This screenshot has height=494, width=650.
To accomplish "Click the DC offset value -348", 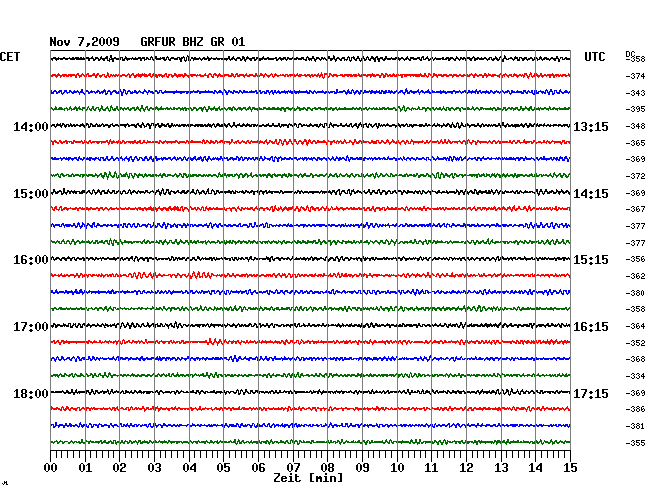I will 635,126.
